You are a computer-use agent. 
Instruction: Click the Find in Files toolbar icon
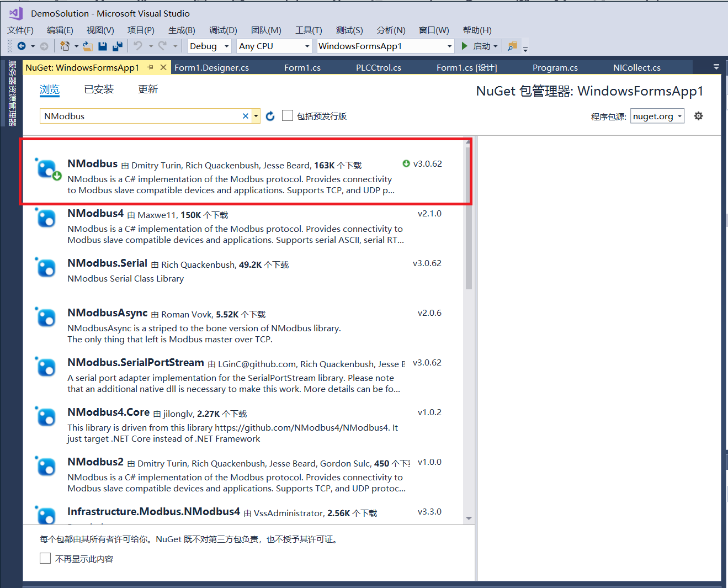point(513,46)
